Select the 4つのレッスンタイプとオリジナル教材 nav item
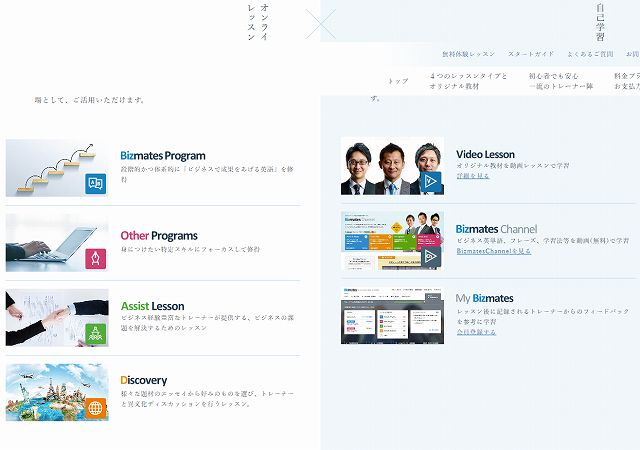Screen dimensions: 640x450 click(x=468, y=81)
